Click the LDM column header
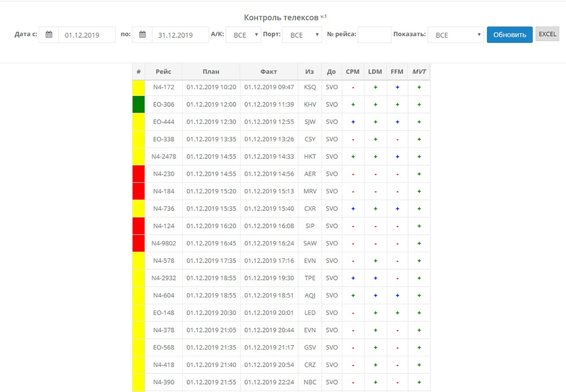This screenshot has width=566, height=392. click(375, 71)
